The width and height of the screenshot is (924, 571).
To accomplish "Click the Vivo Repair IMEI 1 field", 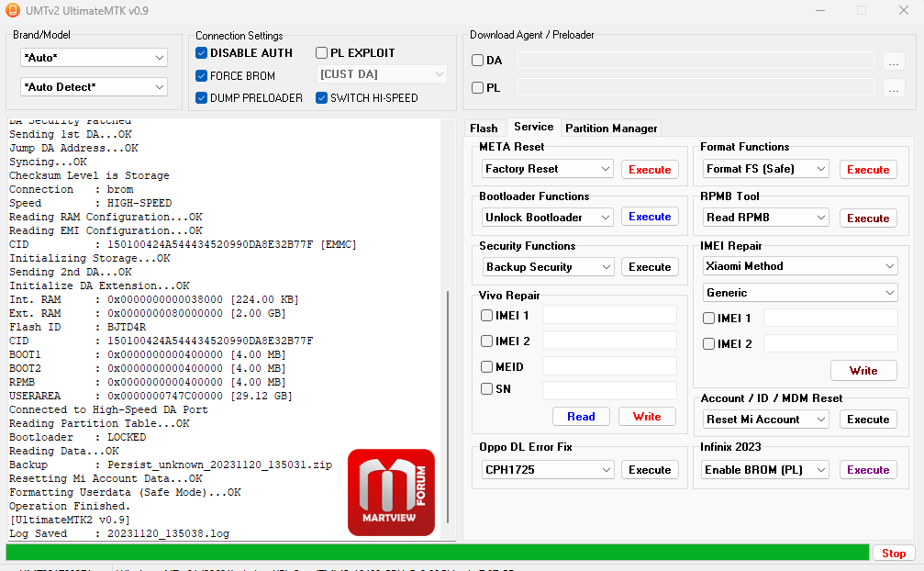I will pos(609,315).
